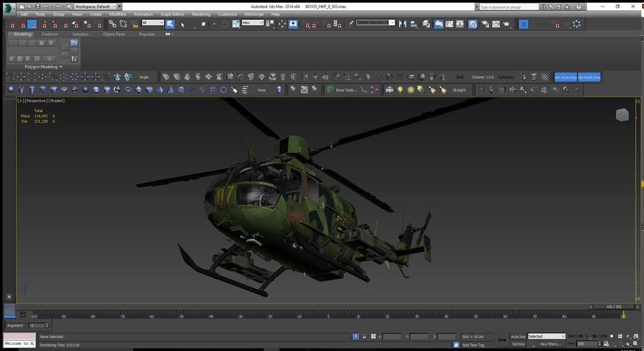The height and width of the screenshot is (351, 644).
Task: Open the Mirror tool in main toolbar
Action: (x=402, y=24)
